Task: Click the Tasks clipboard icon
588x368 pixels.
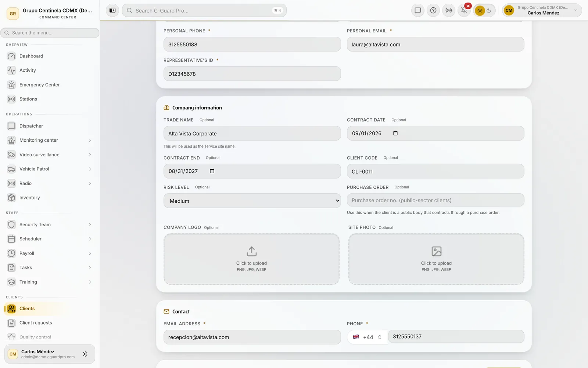Action: [x=11, y=268]
